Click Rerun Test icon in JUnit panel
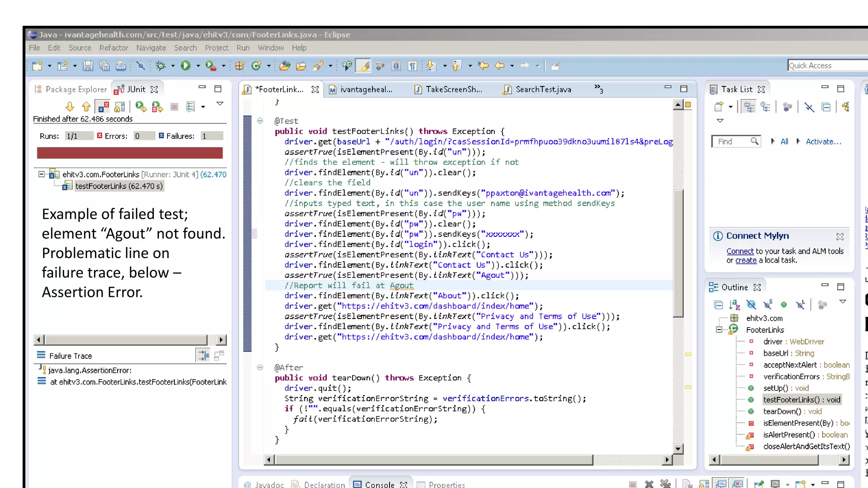This screenshot has height=488, width=868. pos(141,107)
